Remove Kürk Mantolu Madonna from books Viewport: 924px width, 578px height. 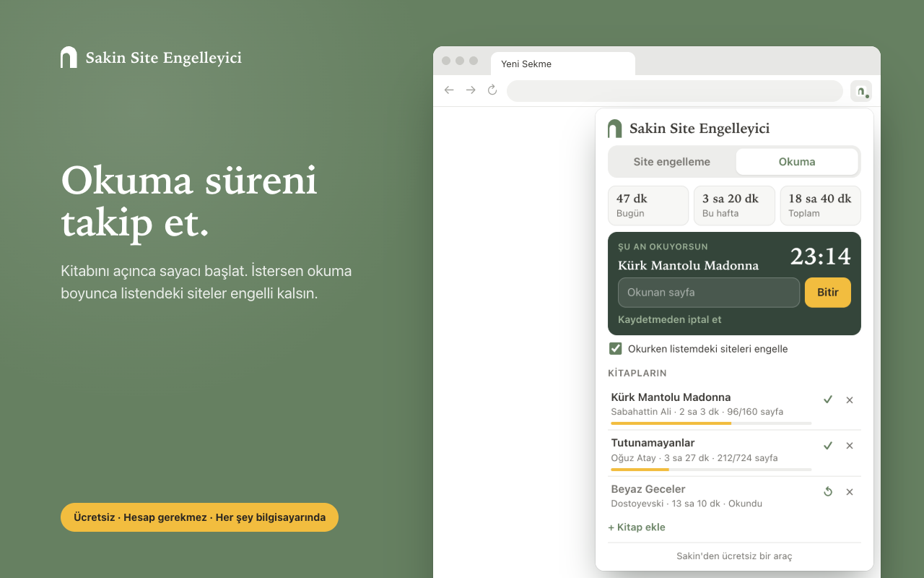(850, 400)
